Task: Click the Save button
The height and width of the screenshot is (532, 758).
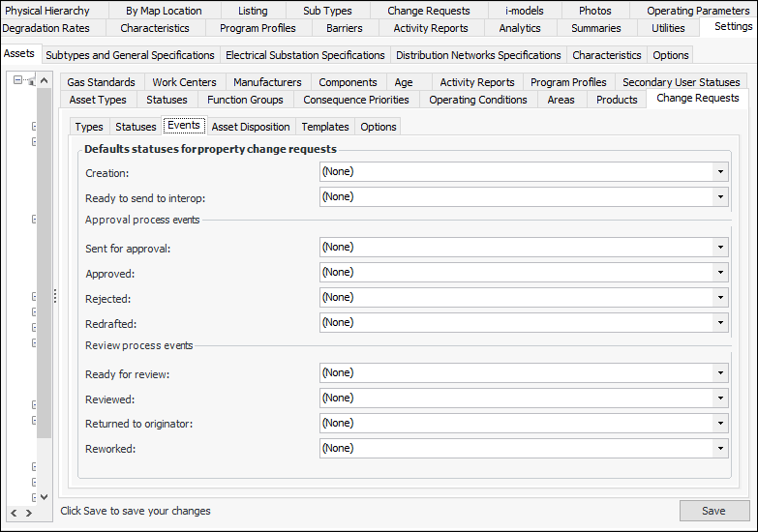Action: click(x=713, y=511)
